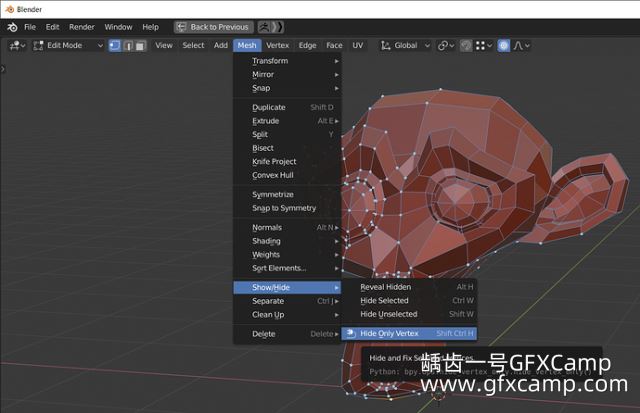Open the Vertex menu
The height and width of the screenshot is (413, 640).
[x=278, y=46]
